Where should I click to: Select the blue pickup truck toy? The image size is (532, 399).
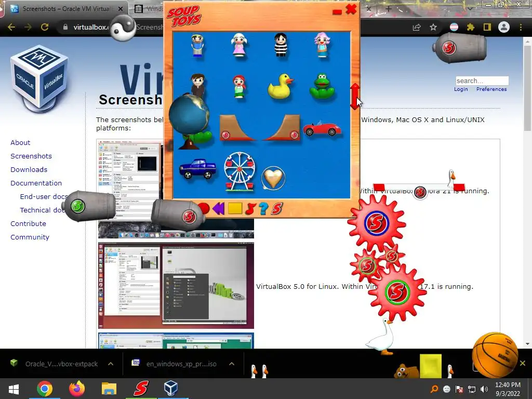[x=197, y=169]
